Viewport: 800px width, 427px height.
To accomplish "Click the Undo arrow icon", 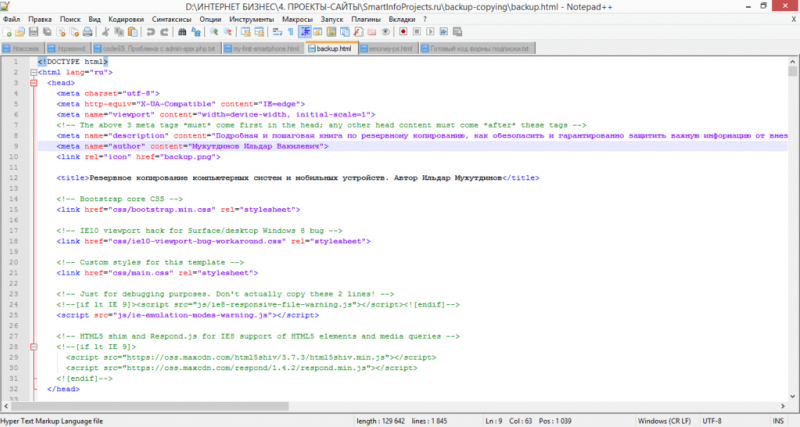I will click(x=151, y=32).
